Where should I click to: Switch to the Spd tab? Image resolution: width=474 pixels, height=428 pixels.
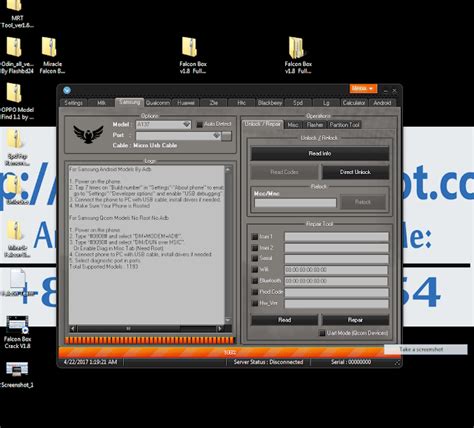(298, 103)
